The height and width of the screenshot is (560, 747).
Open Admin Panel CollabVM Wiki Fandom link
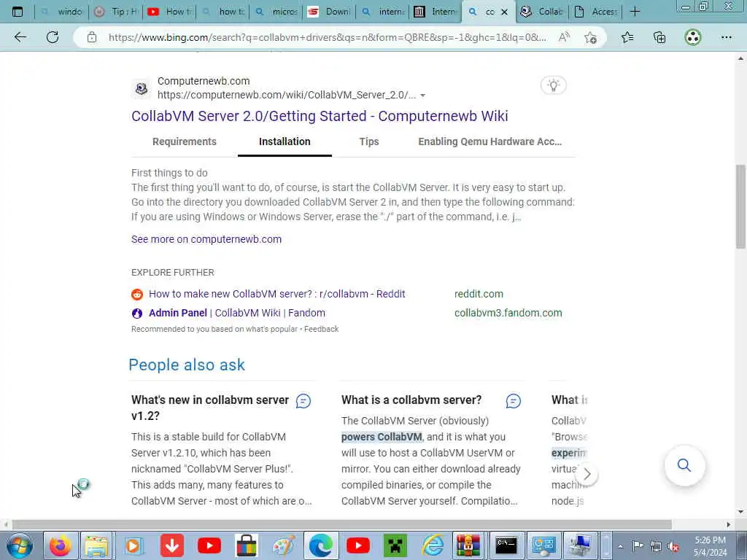[237, 313]
